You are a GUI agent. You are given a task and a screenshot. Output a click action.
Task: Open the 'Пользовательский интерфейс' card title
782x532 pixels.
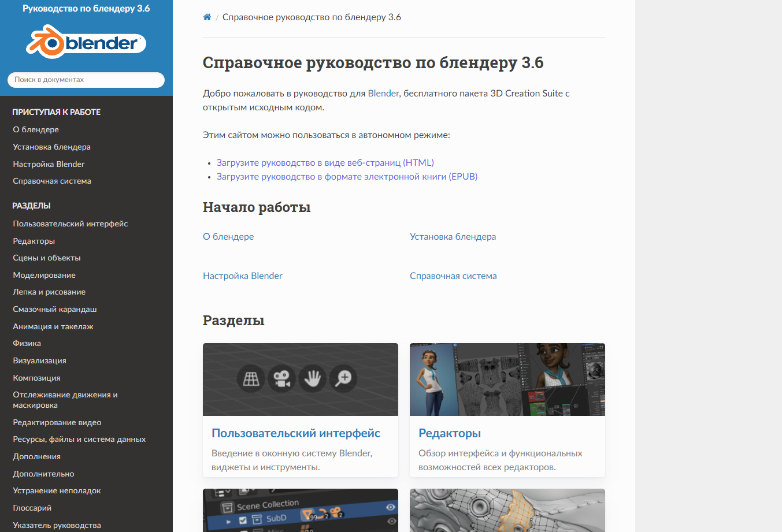pyautogui.click(x=296, y=433)
